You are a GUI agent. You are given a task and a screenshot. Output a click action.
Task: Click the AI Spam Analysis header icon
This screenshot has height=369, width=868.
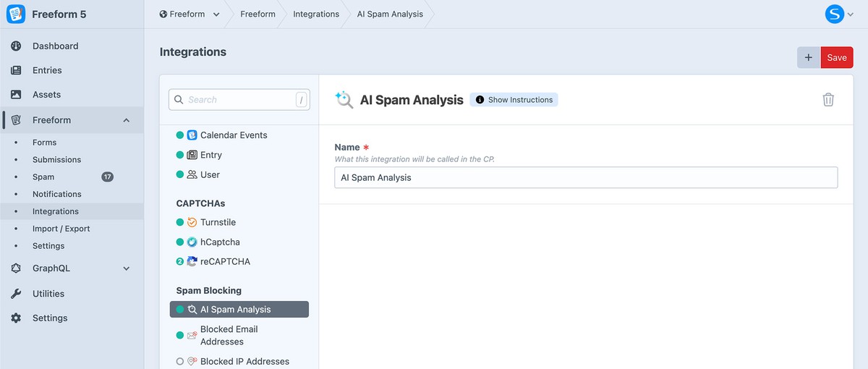tap(344, 100)
